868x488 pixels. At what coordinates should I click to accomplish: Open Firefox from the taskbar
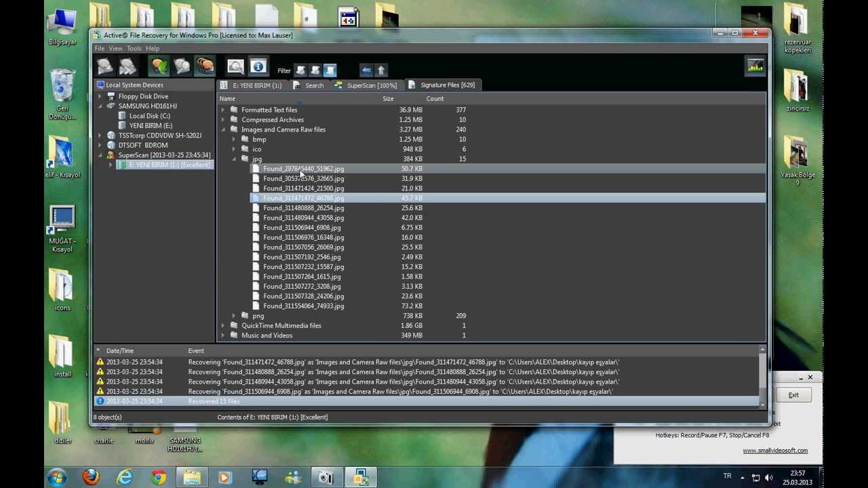click(x=91, y=477)
